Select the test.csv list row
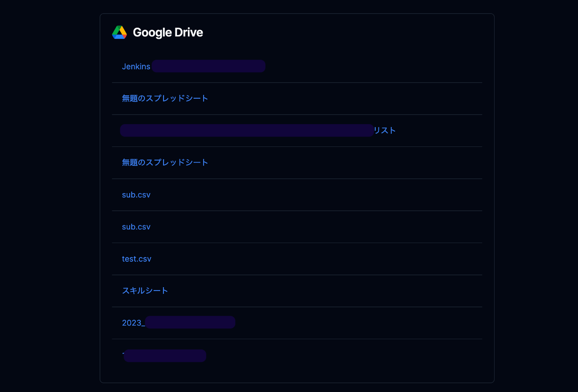The height and width of the screenshot is (392, 578). pos(297,259)
